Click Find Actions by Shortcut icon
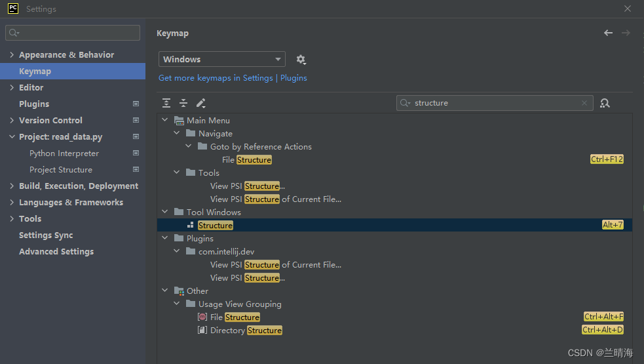The width and height of the screenshot is (644, 364). 605,103
